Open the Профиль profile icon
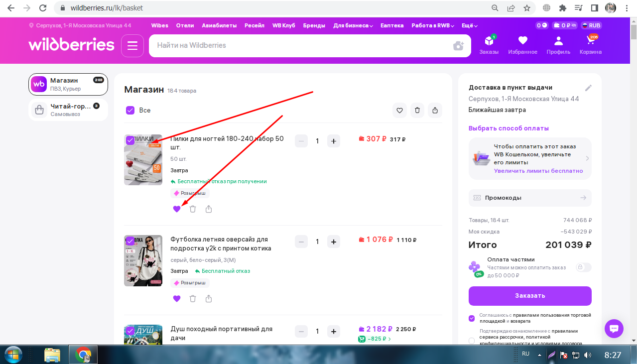Viewport: 637px width, 364px height. coord(558,45)
